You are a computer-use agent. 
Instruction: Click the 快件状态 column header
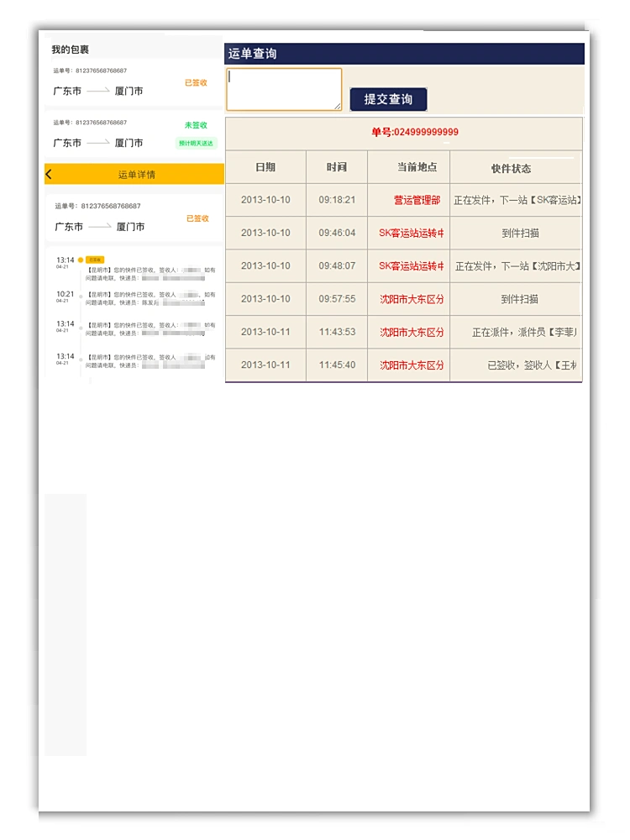[x=511, y=168]
